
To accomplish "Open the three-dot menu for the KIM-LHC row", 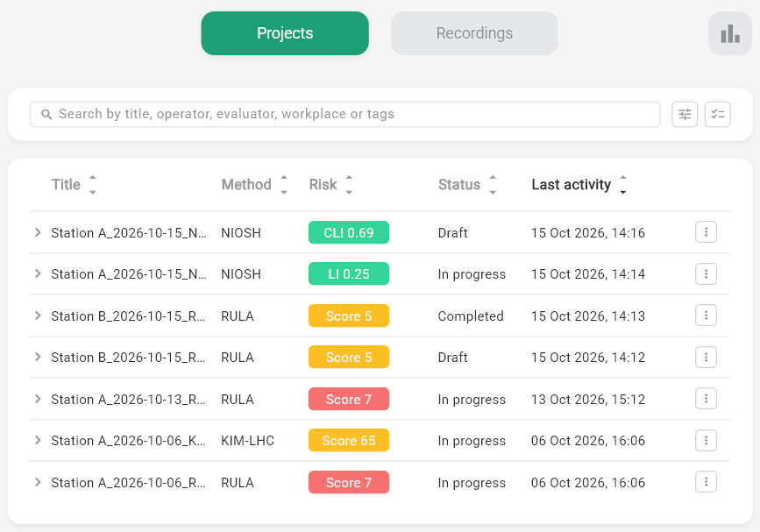I will click(706, 441).
